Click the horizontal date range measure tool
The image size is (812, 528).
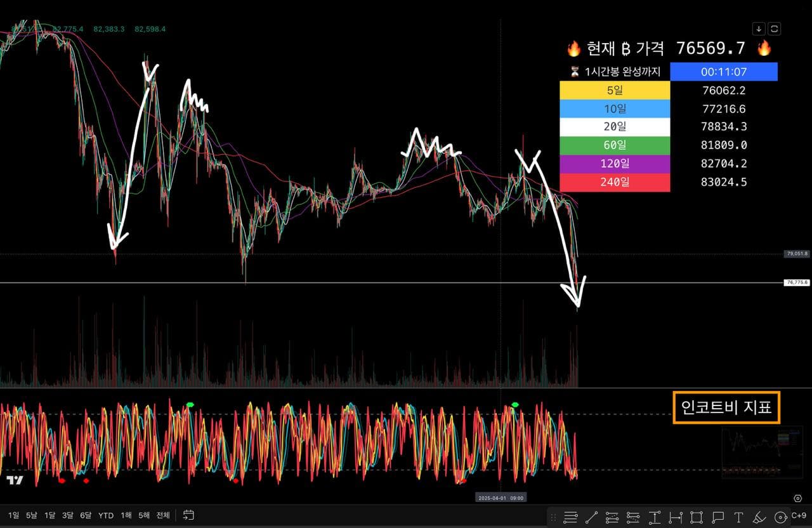(x=676, y=517)
